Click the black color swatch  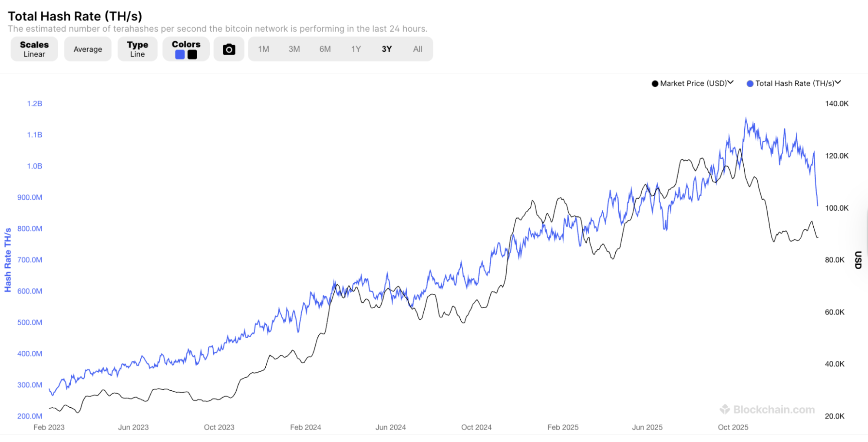(x=192, y=55)
